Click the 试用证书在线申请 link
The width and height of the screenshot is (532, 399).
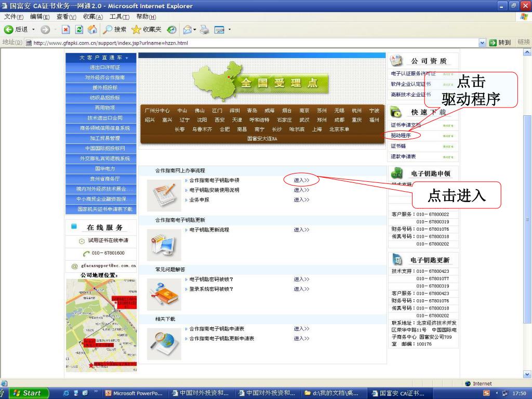(108, 240)
